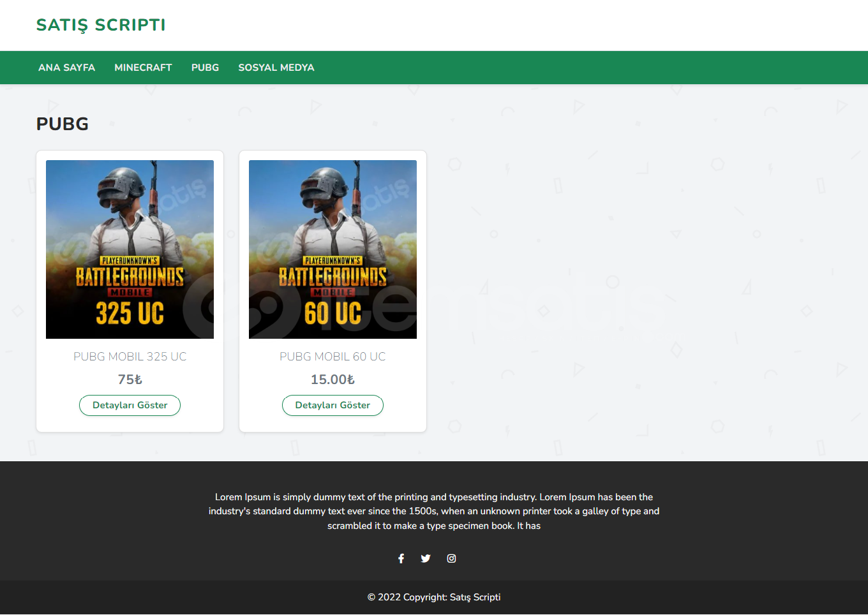Show details for PUBG MOBIL 325 UC
This screenshot has width=868, height=615.
(130, 406)
